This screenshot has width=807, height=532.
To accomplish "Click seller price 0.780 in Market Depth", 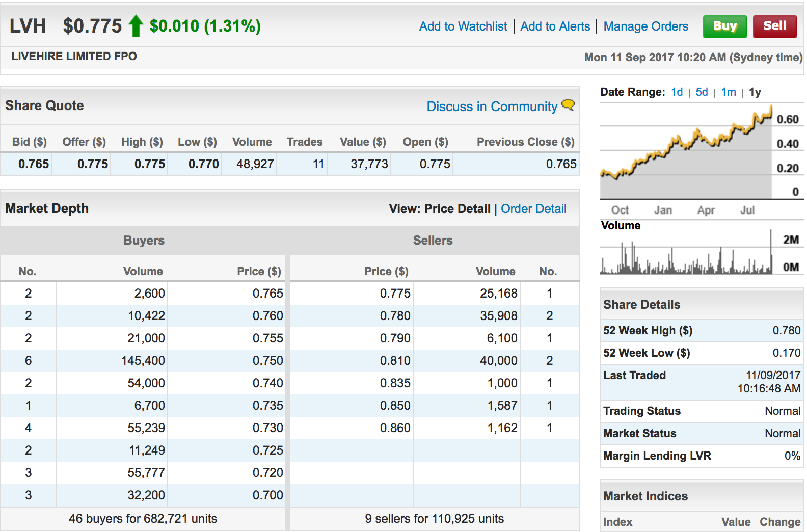I will [x=395, y=316].
